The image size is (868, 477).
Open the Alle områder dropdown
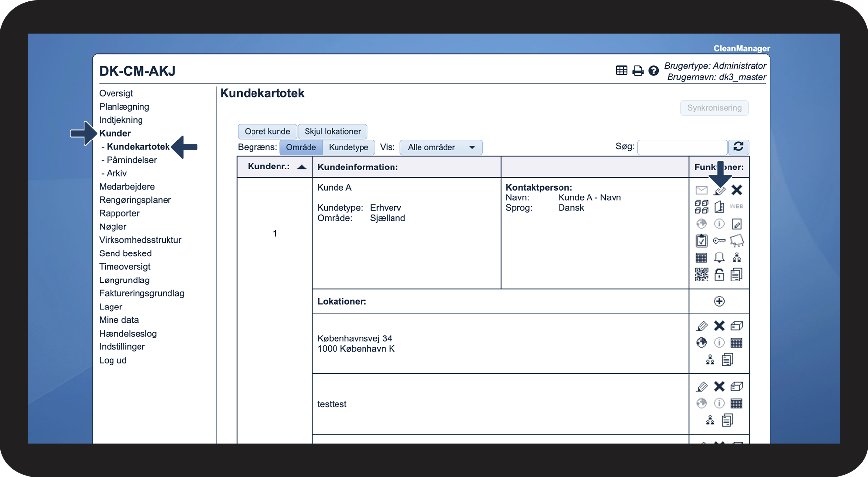tap(441, 147)
